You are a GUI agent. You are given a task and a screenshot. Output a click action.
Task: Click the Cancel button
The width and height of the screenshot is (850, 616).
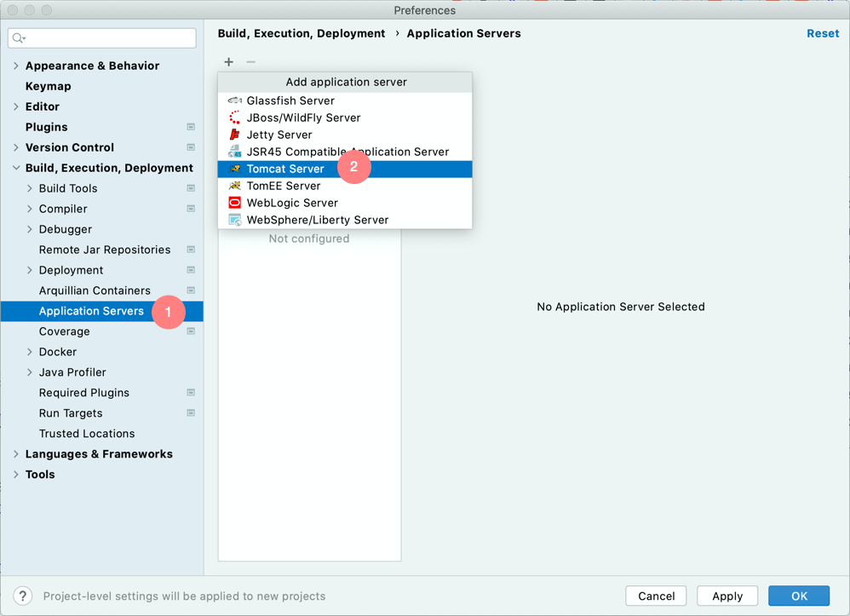coord(656,596)
